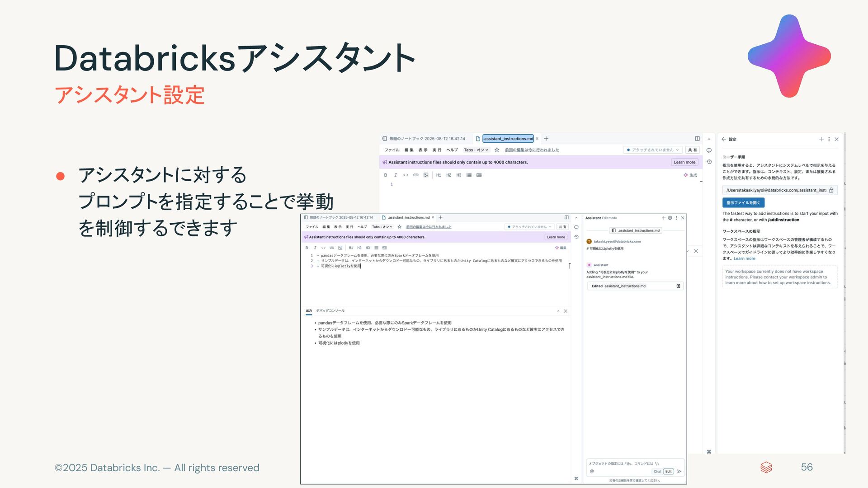This screenshot has height=488, width=868.
Task: Click insert-image icon in the front editor toolbar
Action: click(x=340, y=248)
